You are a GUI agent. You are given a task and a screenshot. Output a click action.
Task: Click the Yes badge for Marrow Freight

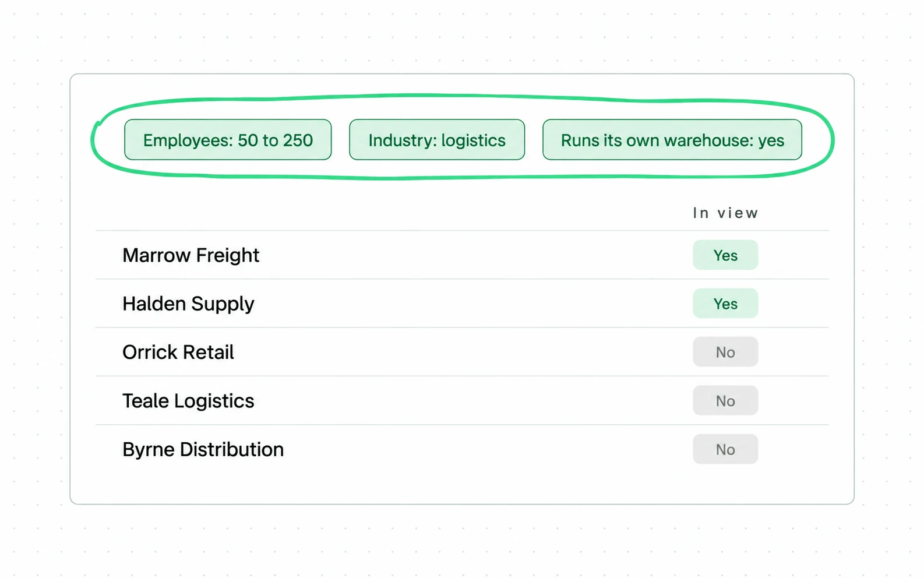(x=725, y=255)
